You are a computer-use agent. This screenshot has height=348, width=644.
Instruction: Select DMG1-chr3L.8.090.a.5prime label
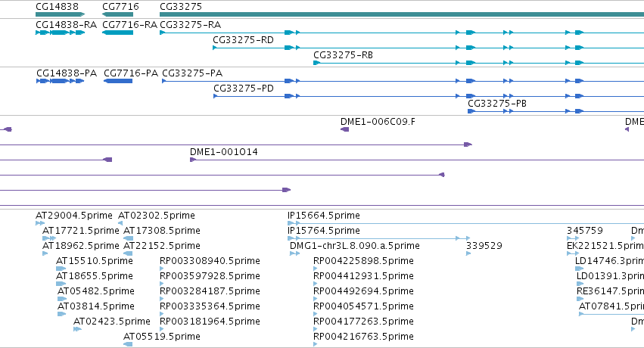click(x=355, y=246)
